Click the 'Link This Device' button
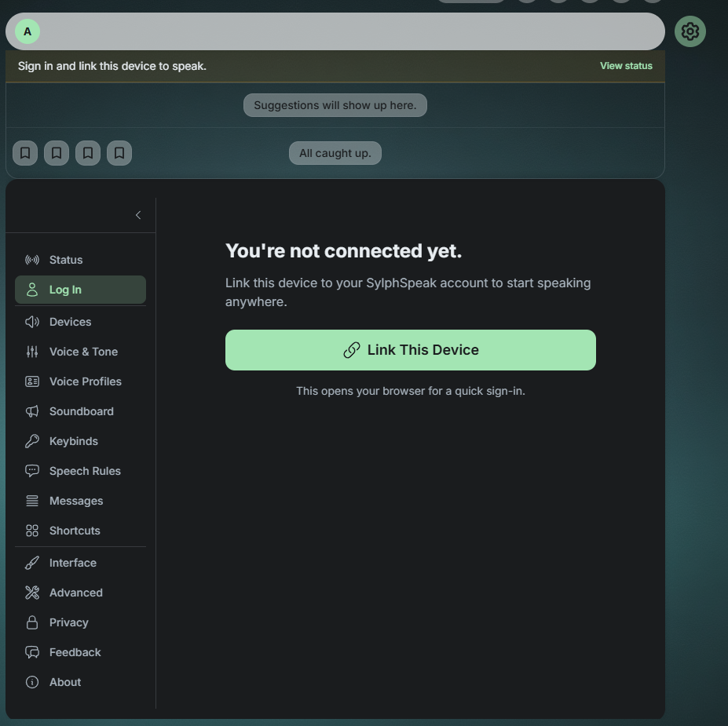The height and width of the screenshot is (726, 728). point(411,350)
